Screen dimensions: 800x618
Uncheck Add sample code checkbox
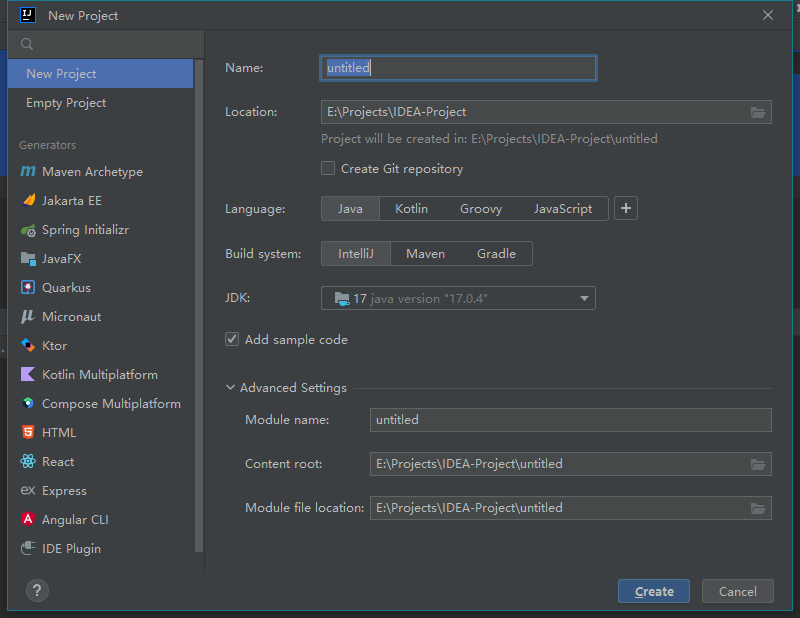point(232,339)
